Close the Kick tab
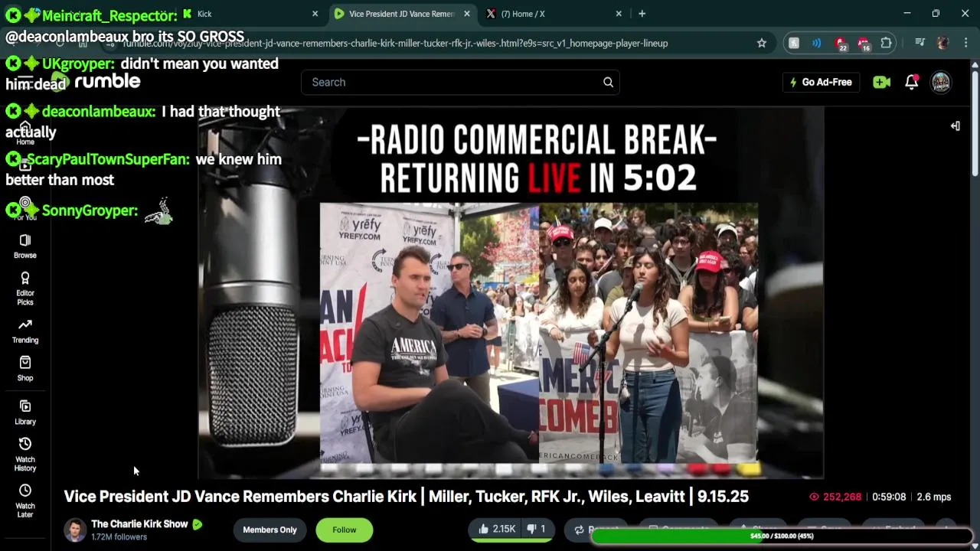The image size is (980, 551). pyautogui.click(x=315, y=14)
